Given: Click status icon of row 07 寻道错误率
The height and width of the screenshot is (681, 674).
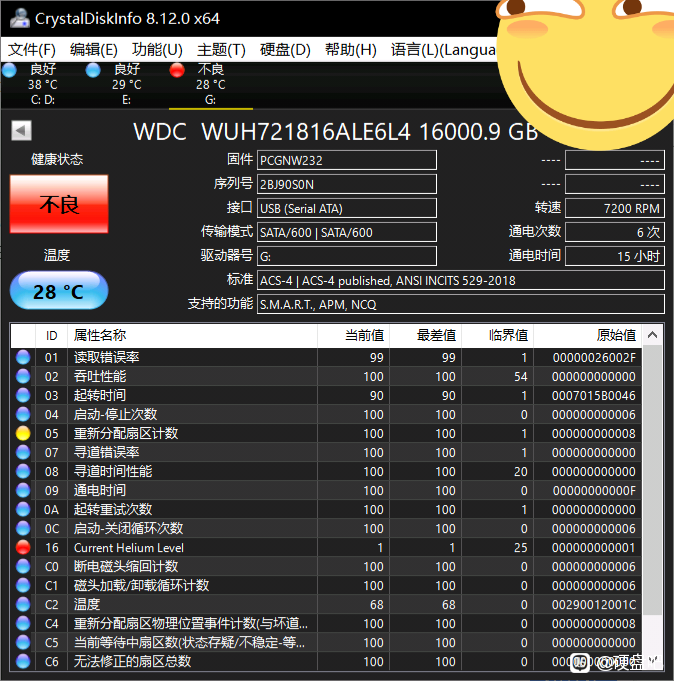Looking at the screenshot, I should tap(23, 452).
